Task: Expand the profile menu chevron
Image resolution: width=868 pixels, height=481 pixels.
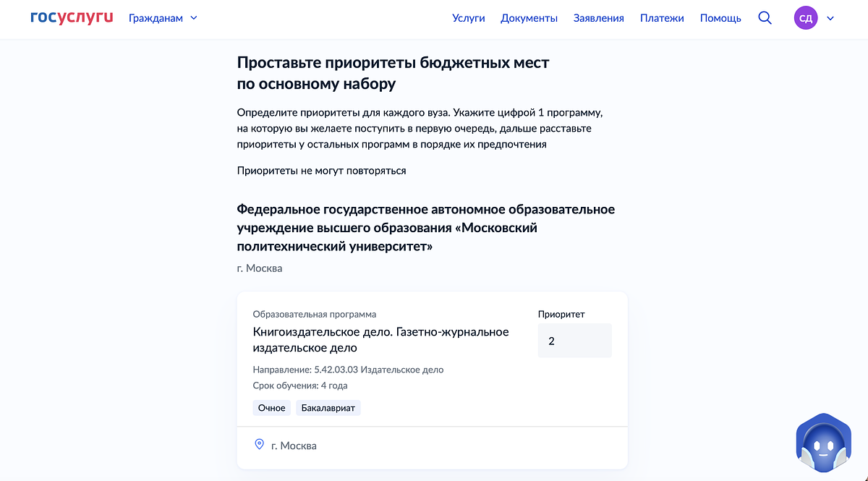Action: pyautogui.click(x=830, y=18)
